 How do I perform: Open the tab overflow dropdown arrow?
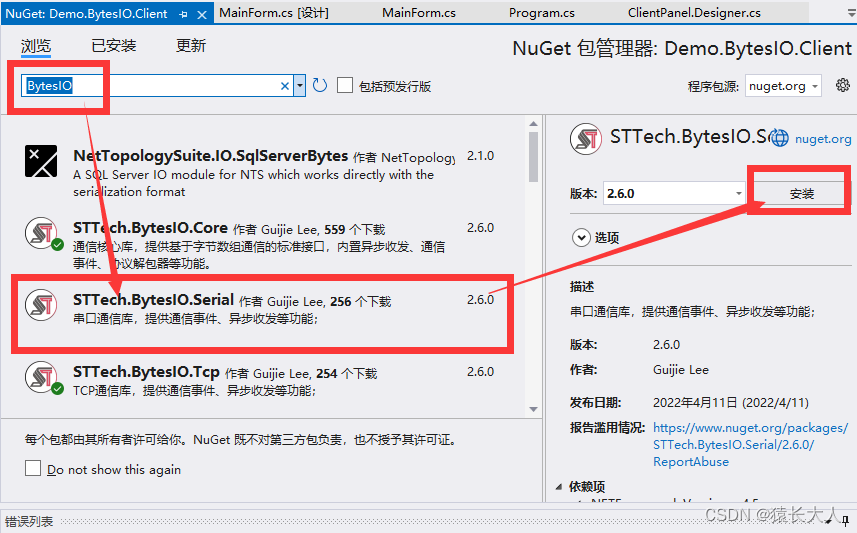click(850, 14)
